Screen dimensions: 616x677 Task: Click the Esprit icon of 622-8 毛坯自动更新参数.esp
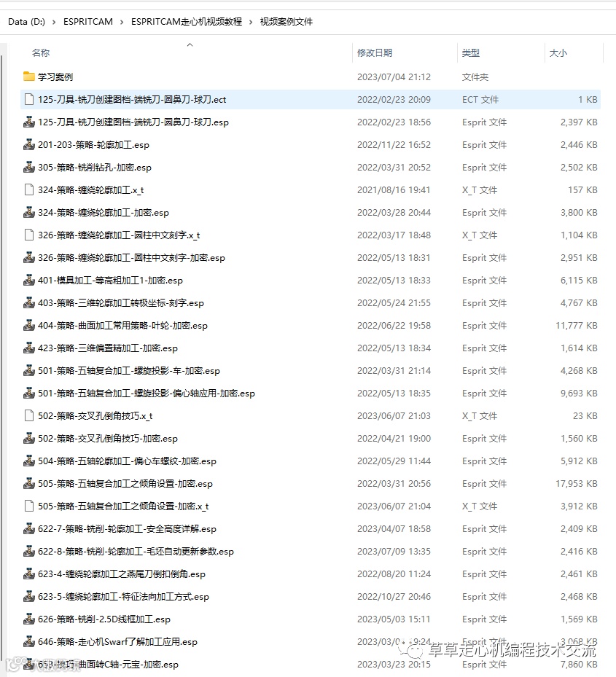point(29,552)
